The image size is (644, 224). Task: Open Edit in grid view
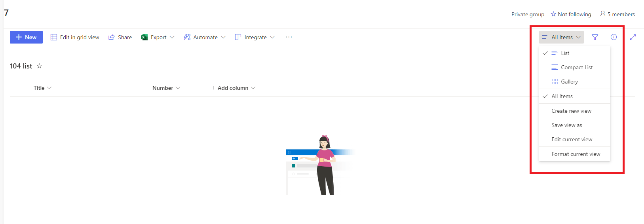pos(75,37)
